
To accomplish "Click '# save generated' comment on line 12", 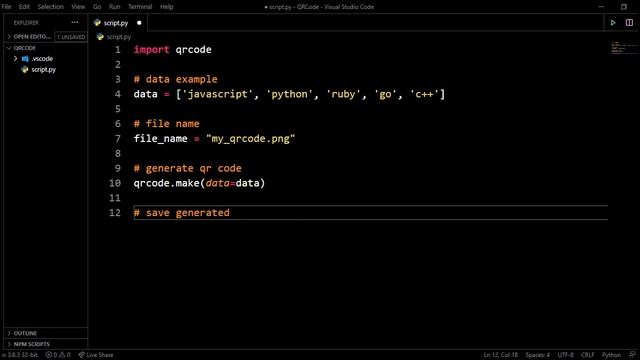I will tap(182, 213).
